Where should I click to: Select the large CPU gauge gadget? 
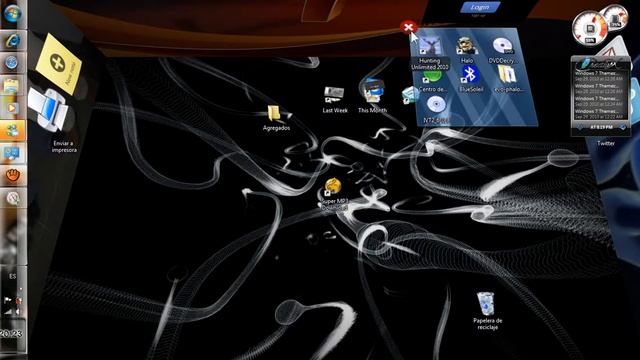(589, 29)
